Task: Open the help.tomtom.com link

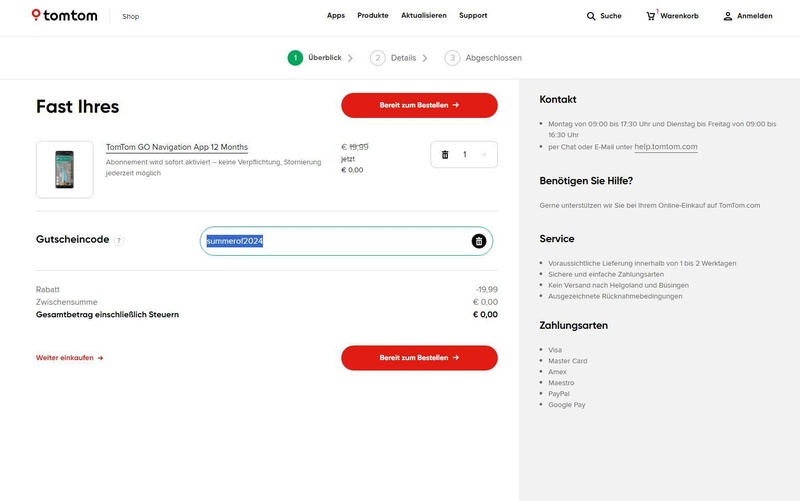Action: click(666, 147)
